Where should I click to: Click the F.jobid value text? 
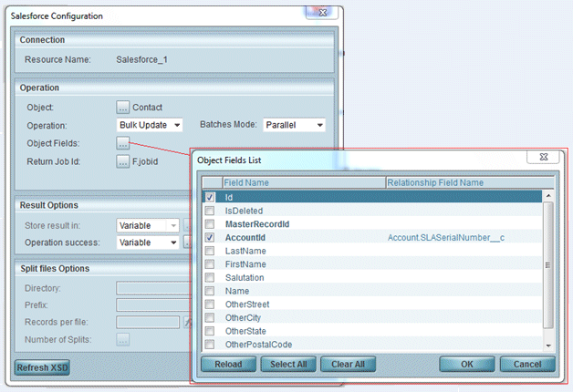pyautogui.click(x=145, y=161)
